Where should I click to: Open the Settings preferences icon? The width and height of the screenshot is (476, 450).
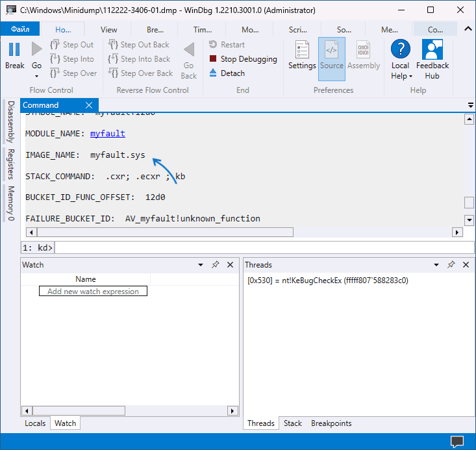[302, 49]
